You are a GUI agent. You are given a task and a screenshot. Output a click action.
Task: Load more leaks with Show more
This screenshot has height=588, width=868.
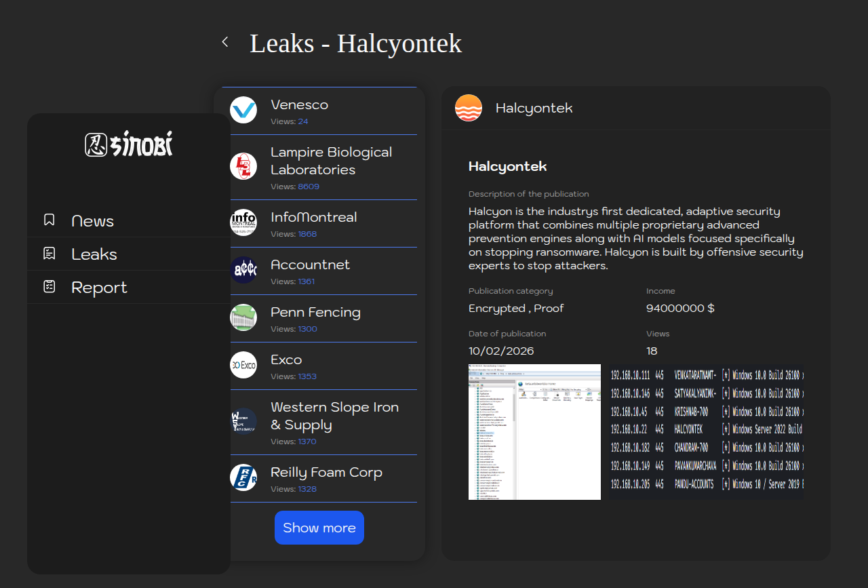[x=319, y=528]
